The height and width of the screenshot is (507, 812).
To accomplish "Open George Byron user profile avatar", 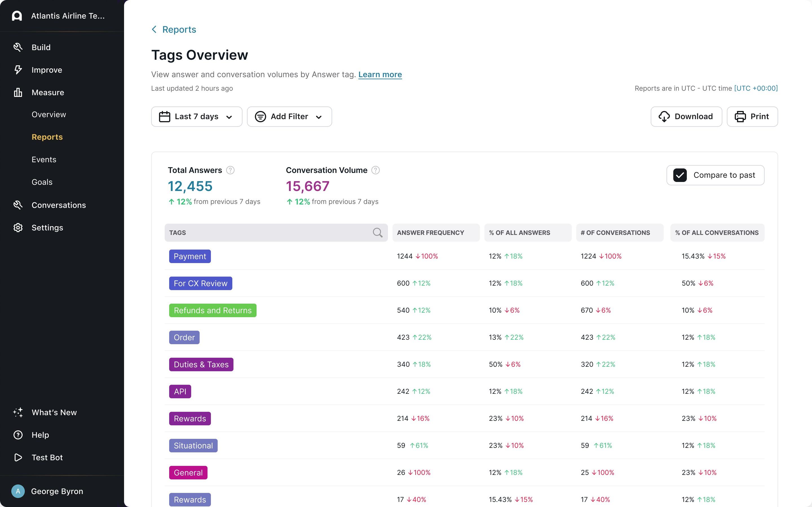I will coord(18,491).
